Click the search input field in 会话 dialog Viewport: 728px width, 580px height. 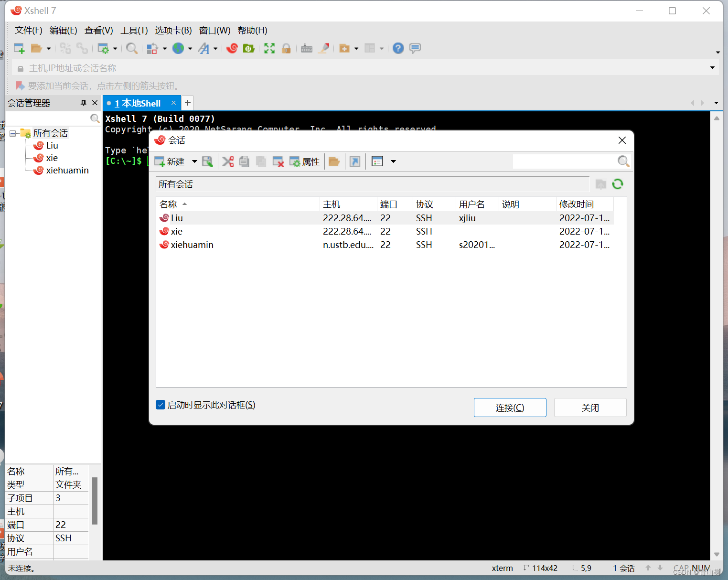[x=565, y=161]
